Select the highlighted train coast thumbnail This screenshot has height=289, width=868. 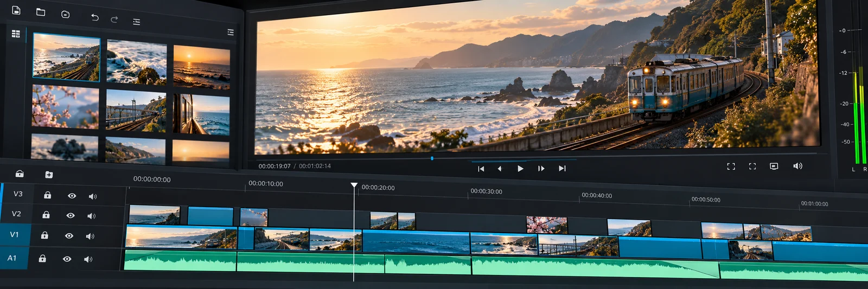pos(66,57)
